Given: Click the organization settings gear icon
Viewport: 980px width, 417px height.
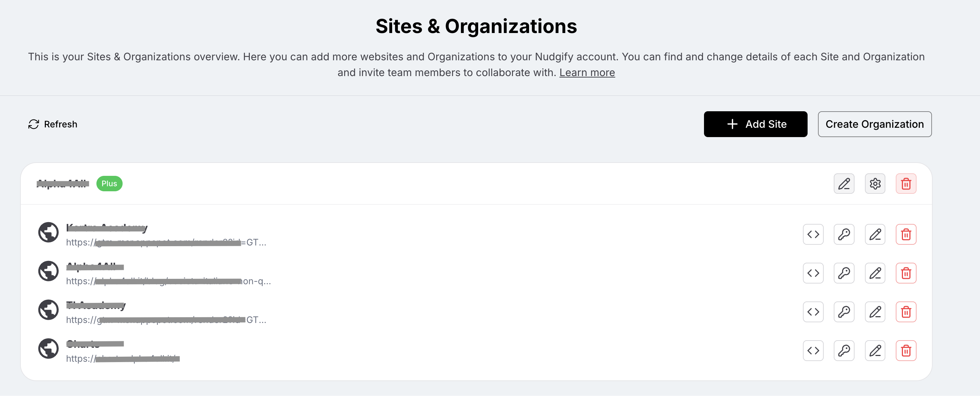Looking at the screenshot, I should (x=875, y=183).
